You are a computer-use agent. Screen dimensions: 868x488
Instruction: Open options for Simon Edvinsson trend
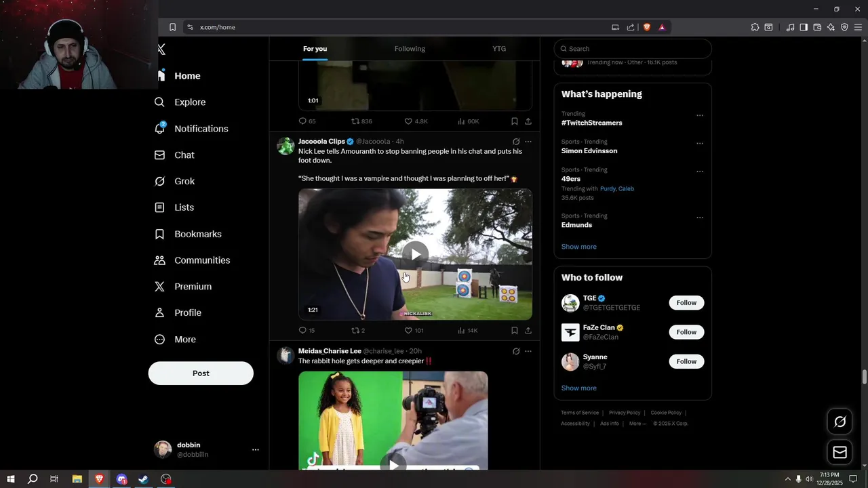click(x=700, y=143)
